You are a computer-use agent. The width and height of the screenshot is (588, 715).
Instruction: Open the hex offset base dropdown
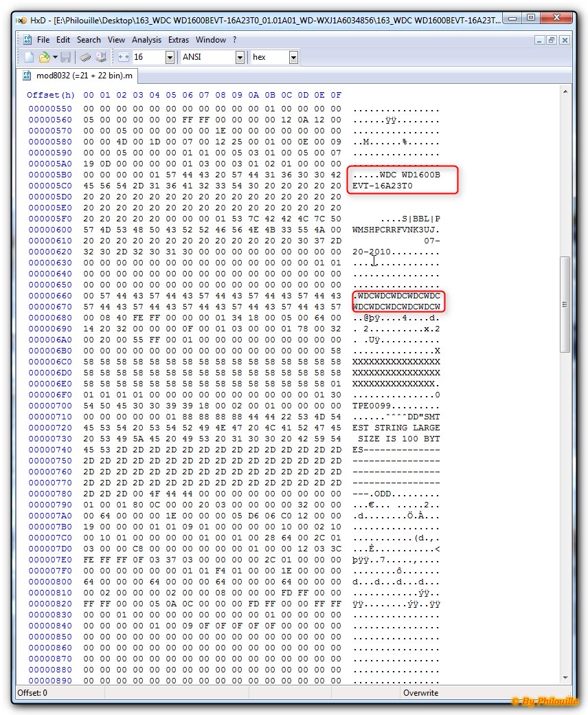(293, 58)
